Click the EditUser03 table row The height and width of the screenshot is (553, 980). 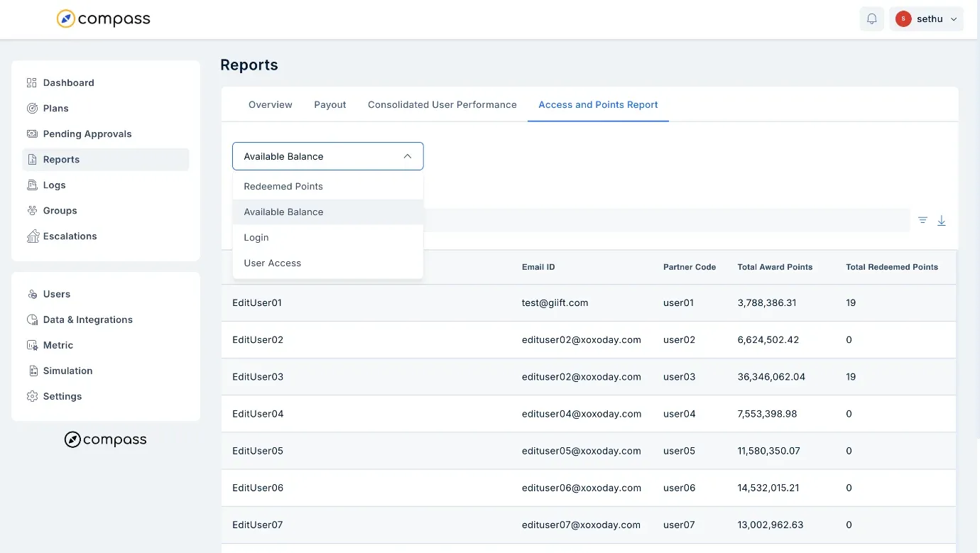pos(589,377)
